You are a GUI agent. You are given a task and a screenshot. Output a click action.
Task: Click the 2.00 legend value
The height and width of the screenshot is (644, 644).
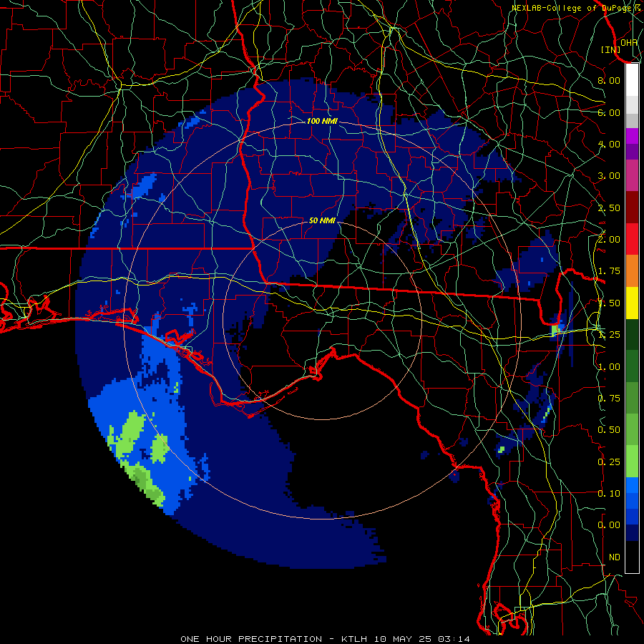pos(609,240)
